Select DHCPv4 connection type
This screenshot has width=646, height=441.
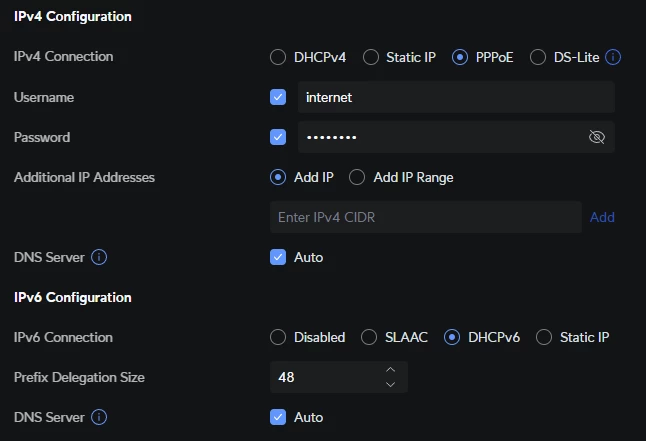(x=278, y=57)
